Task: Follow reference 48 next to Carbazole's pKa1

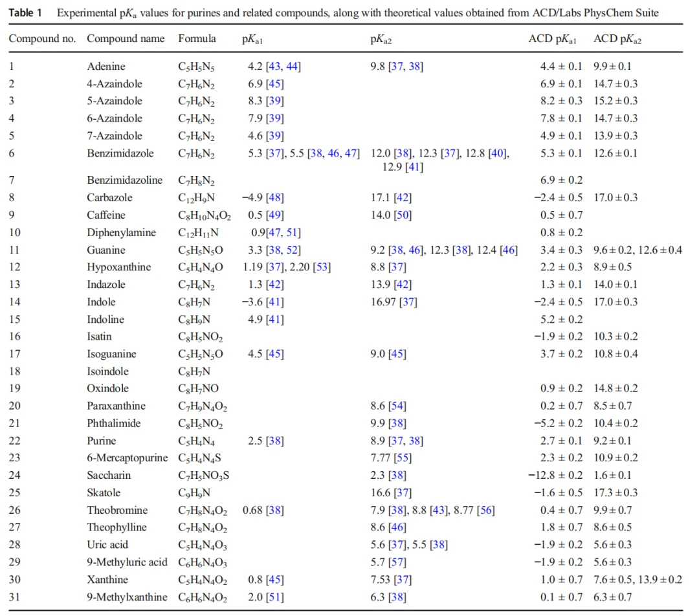Action: click(x=274, y=197)
